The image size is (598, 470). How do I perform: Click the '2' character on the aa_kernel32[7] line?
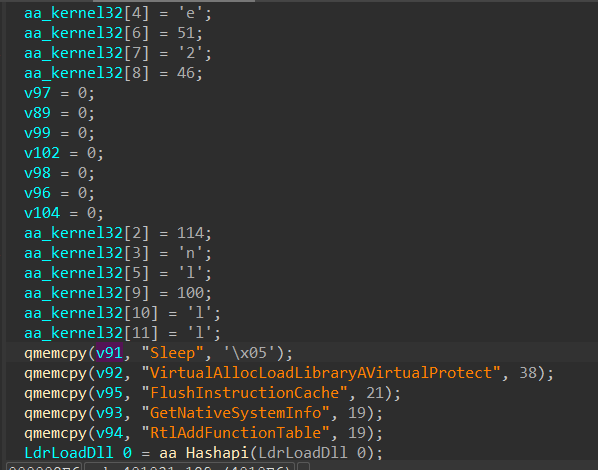(190, 53)
